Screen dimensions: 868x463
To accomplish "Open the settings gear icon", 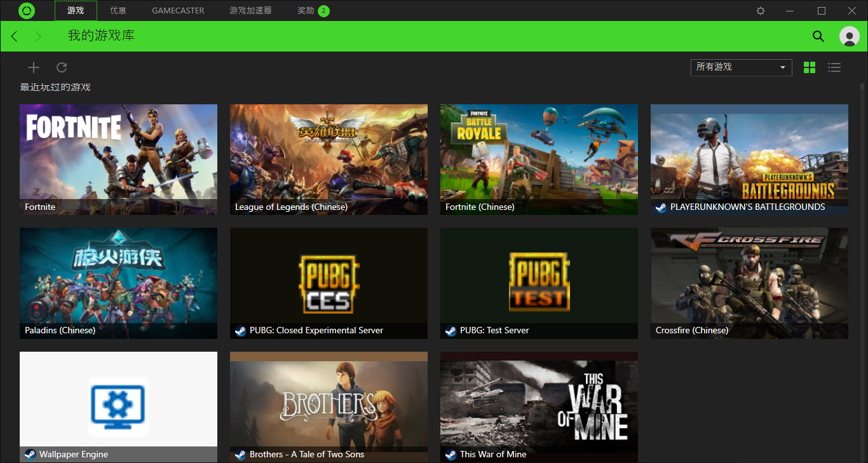I will (x=761, y=11).
